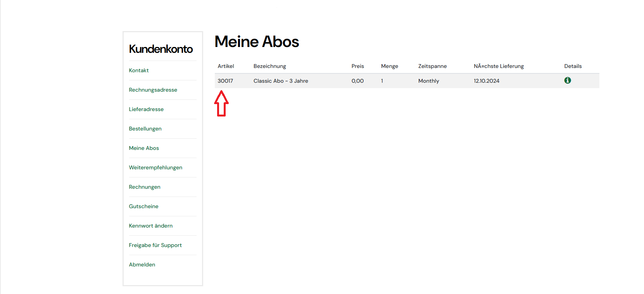Click the Details column header
644x294 pixels.
(x=573, y=66)
